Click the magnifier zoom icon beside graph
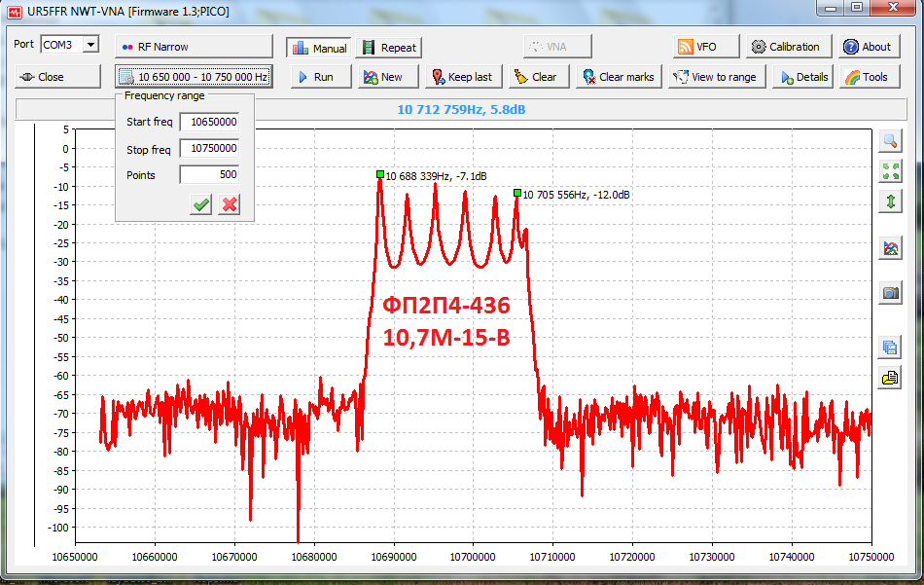 pos(889,141)
